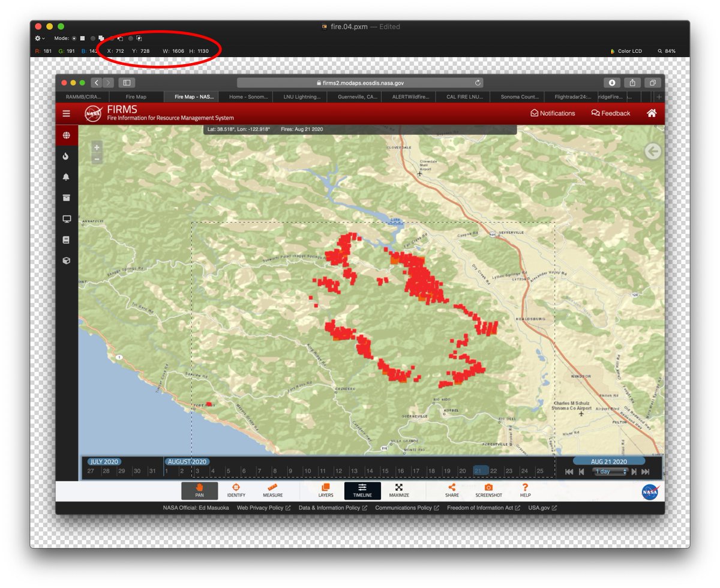Click the SCREENSHOT camera tool
This screenshot has height=588, width=720.
tap(489, 491)
